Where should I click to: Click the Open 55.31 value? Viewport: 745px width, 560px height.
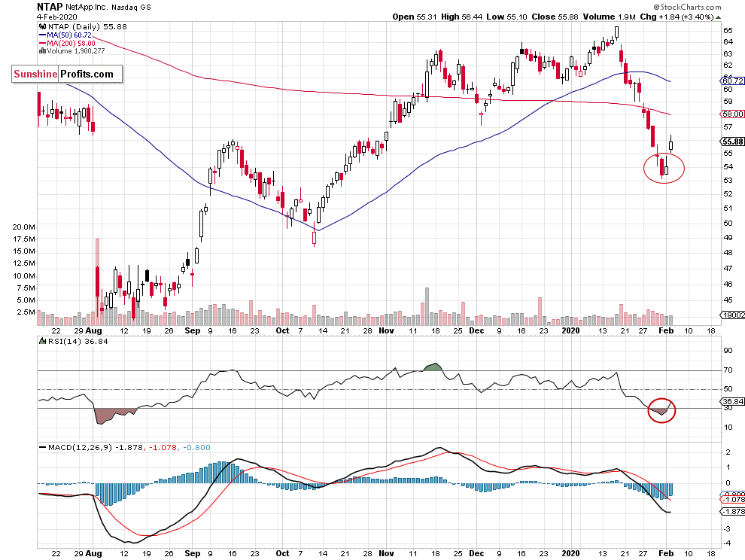pyautogui.click(x=415, y=17)
